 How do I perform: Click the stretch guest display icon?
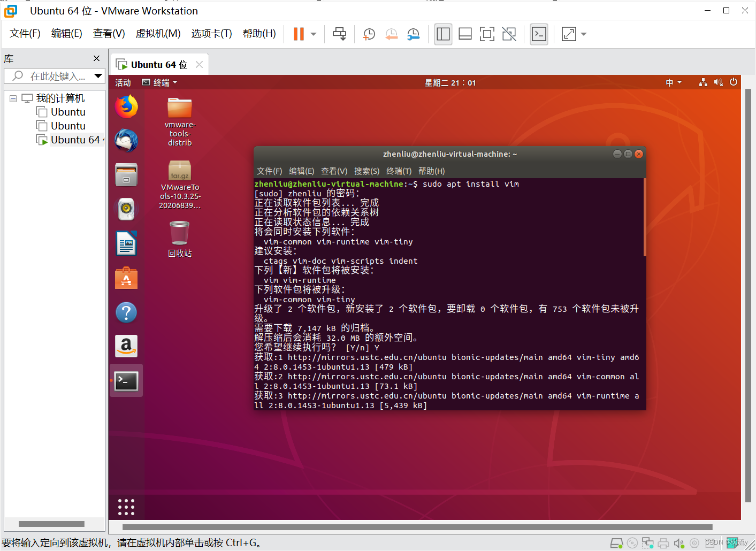569,34
